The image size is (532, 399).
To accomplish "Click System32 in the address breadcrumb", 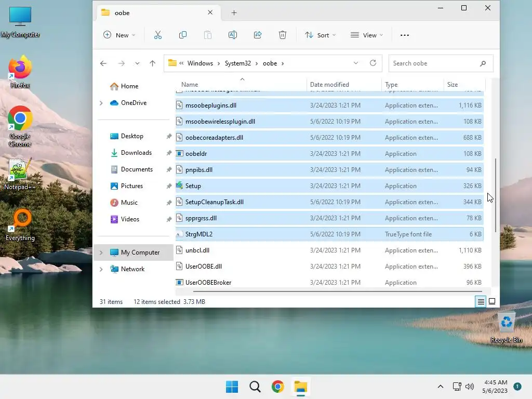I will (238, 63).
